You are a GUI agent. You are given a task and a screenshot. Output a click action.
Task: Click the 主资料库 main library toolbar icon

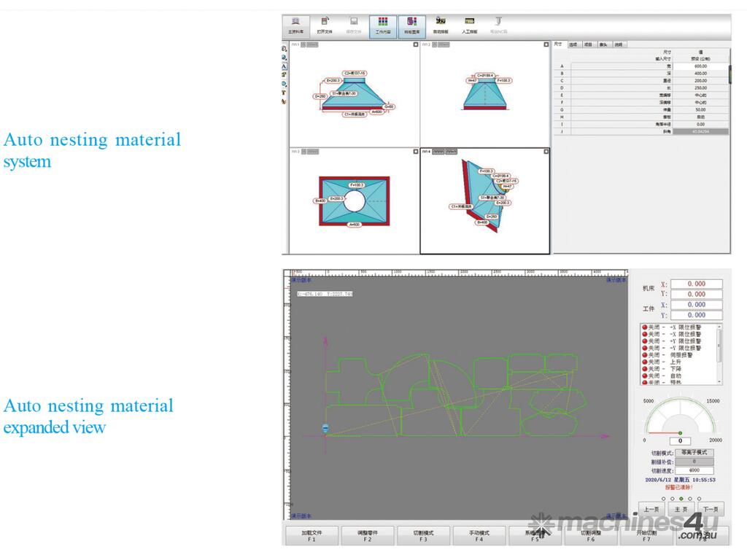295,26
